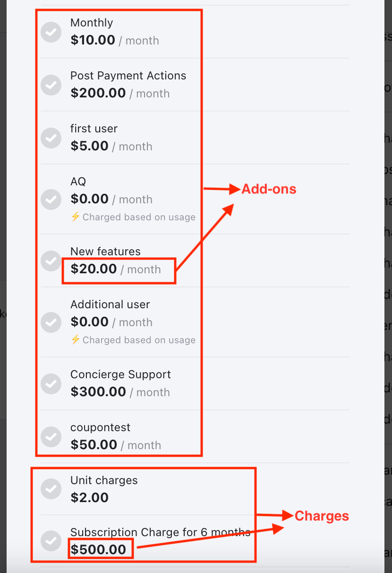The height and width of the screenshot is (573, 392).
Task: Click the $20.00 / month price
Action: coord(116,269)
